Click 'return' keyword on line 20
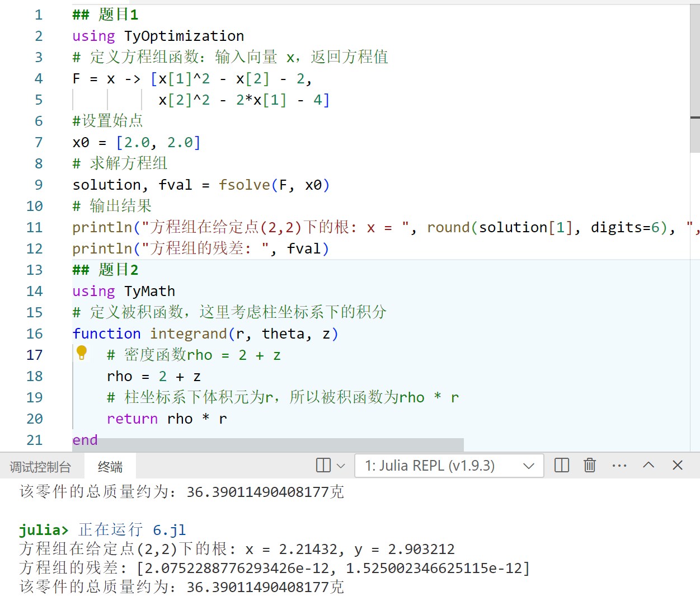This screenshot has height=596, width=700. pos(132,419)
